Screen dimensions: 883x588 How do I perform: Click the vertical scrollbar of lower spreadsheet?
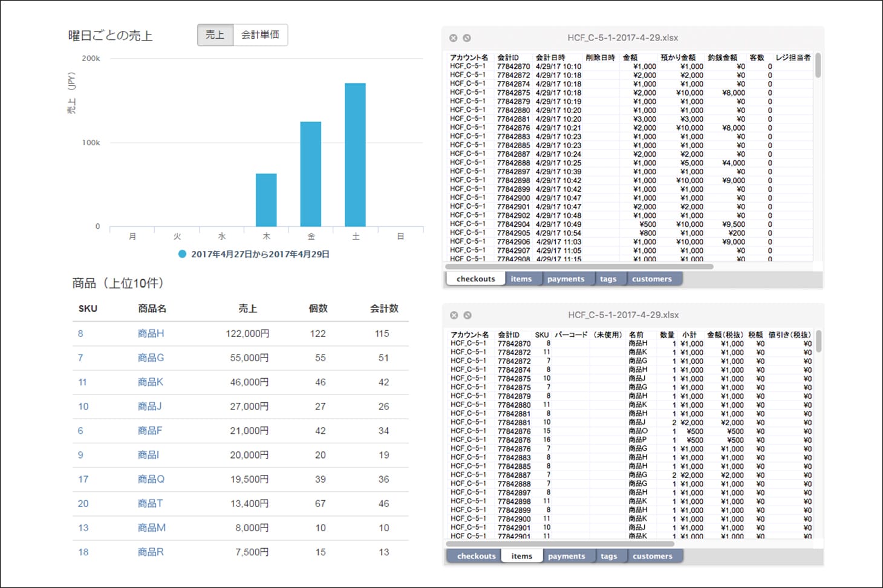(x=819, y=341)
